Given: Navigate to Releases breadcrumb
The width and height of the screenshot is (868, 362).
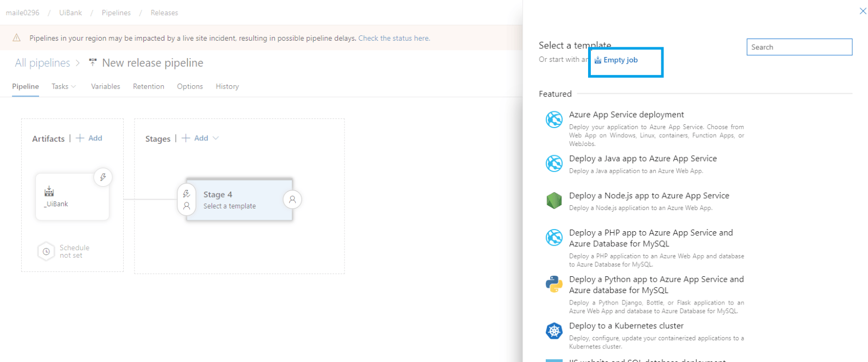Looking at the screenshot, I should tap(164, 12).
